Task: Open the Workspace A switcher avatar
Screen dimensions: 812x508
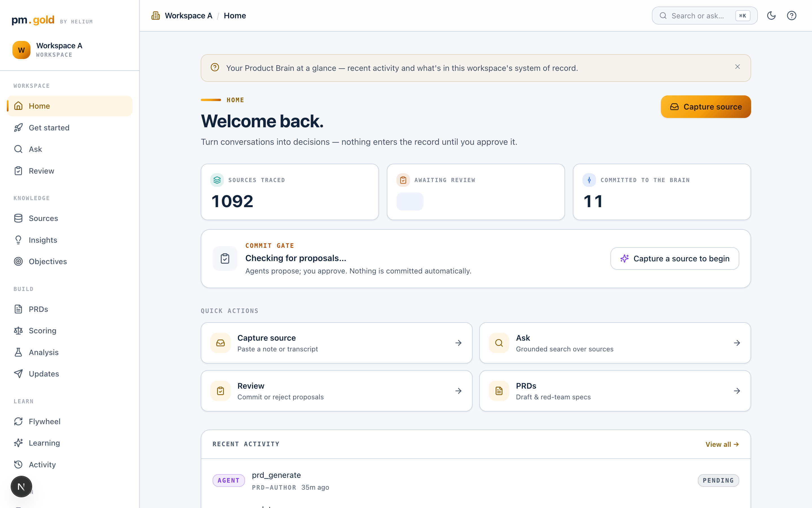Action: click(x=21, y=50)
